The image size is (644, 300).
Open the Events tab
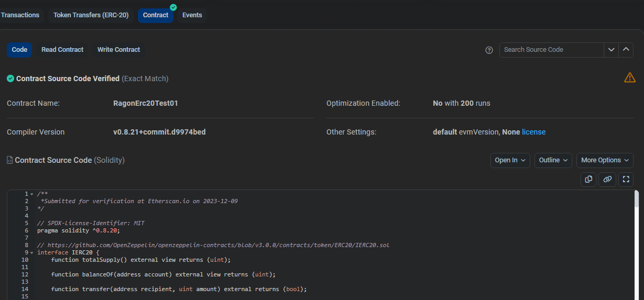[192, 15]
